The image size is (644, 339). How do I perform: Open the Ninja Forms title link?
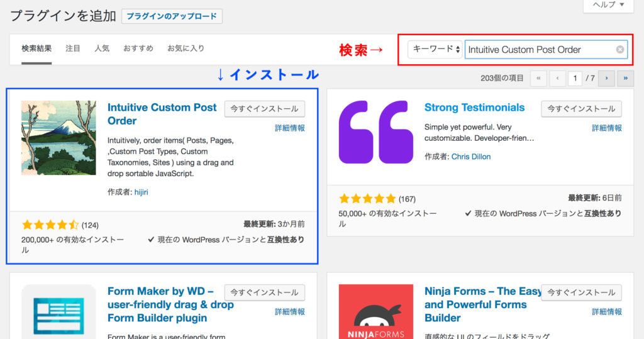[483, 304]
